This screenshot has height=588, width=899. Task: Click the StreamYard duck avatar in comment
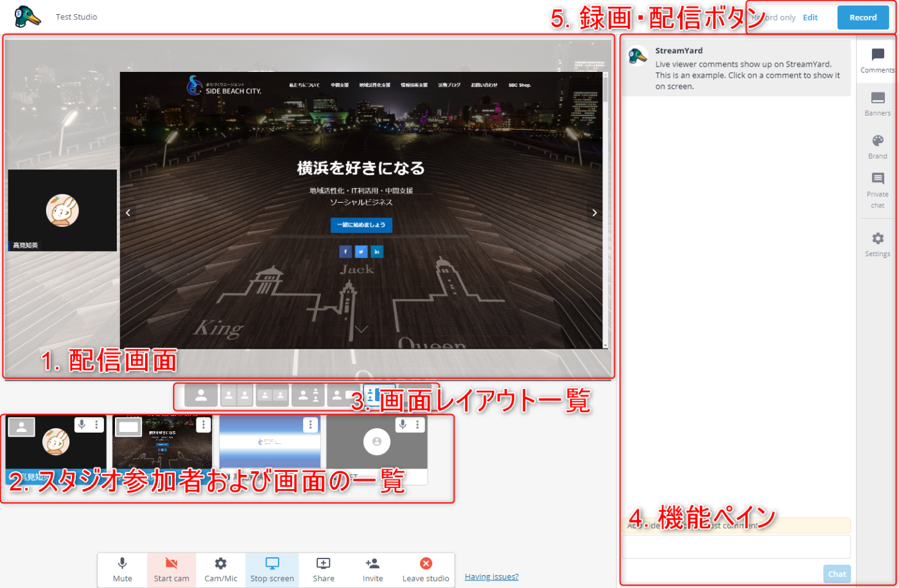point(638,56)
